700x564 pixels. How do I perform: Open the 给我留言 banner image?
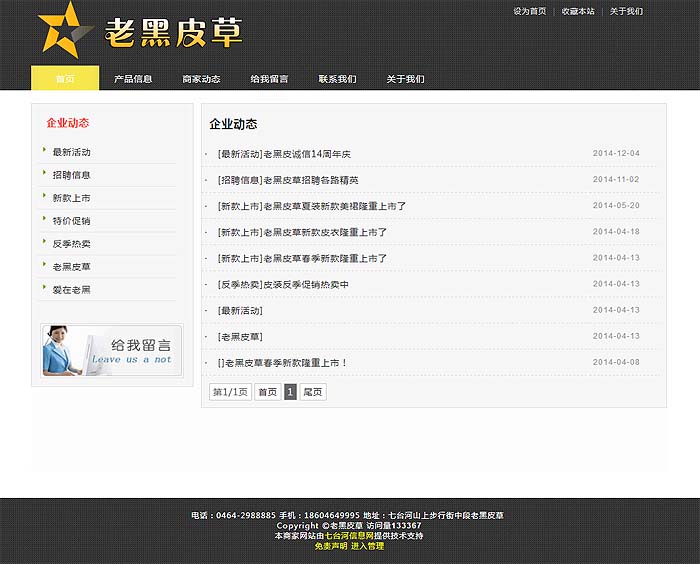111,350
